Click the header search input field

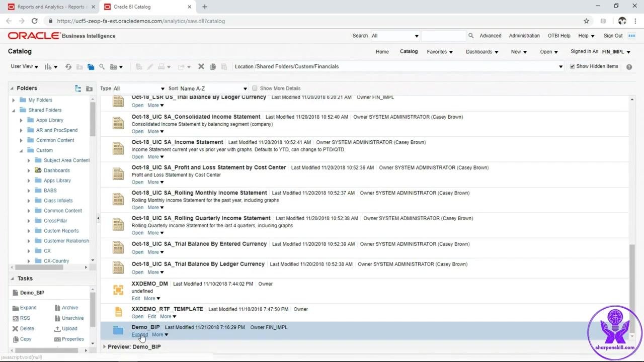(443, 36)
